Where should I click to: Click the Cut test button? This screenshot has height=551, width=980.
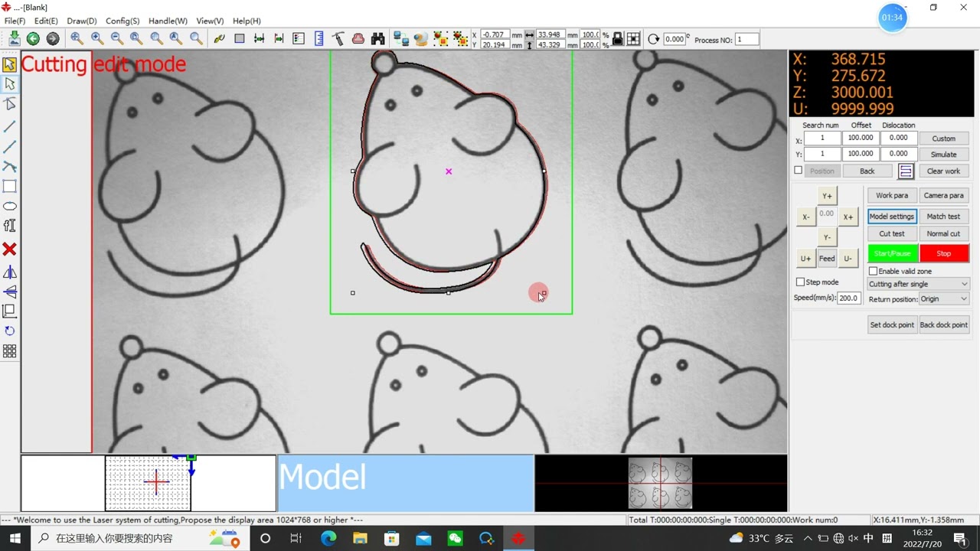[892, 234]
